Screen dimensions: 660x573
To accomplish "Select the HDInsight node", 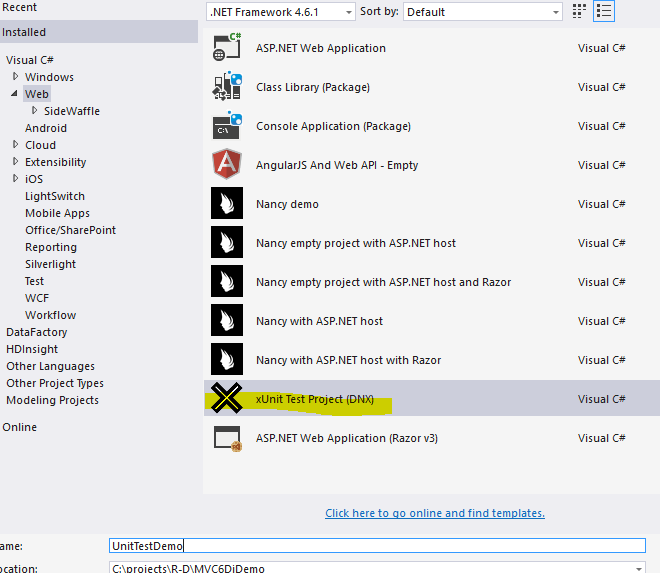I will pyautogui.click(x=32, y=349).
